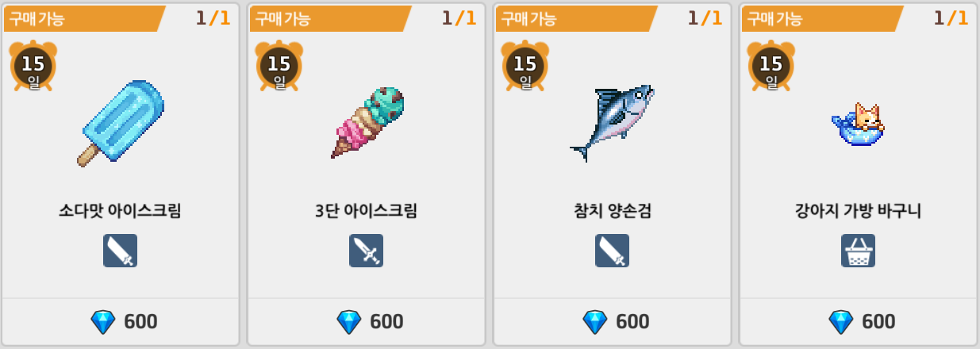980x349 pixels.
Task: Click the 구매 가능 banner on the first card
Action: click(84, 18)
